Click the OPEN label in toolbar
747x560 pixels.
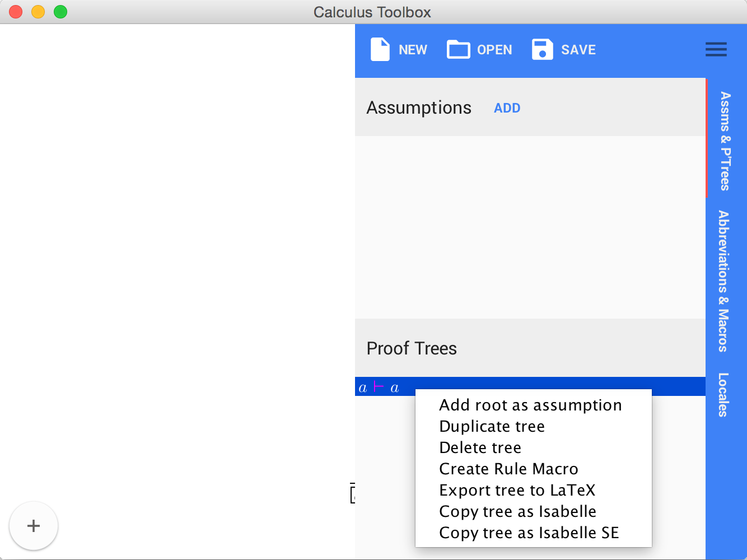494,50
